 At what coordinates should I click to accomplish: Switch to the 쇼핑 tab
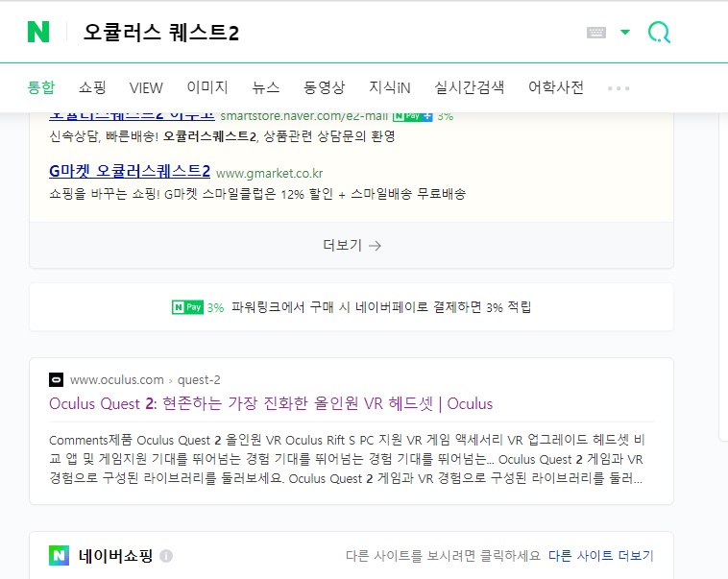point(92,87)
